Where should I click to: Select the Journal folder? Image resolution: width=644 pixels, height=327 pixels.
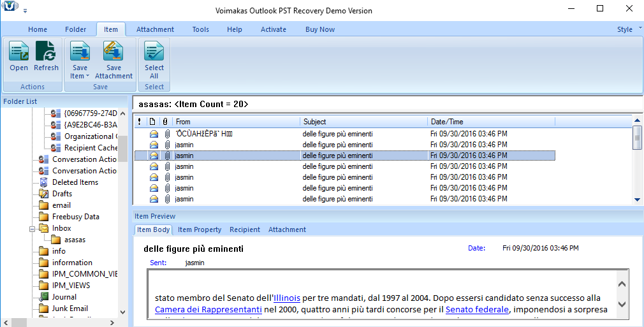tap(64, 297)
